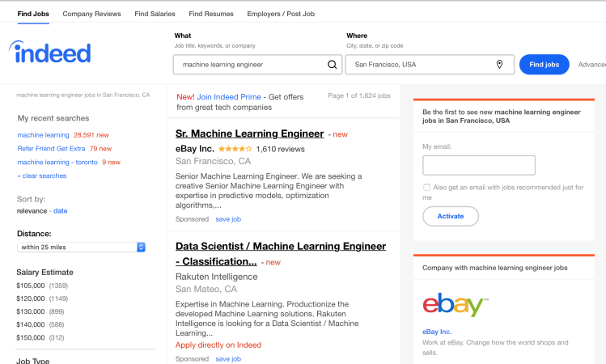Enable recommended jobs email checkbox
The image size is (606, 364).
point(426,188)
